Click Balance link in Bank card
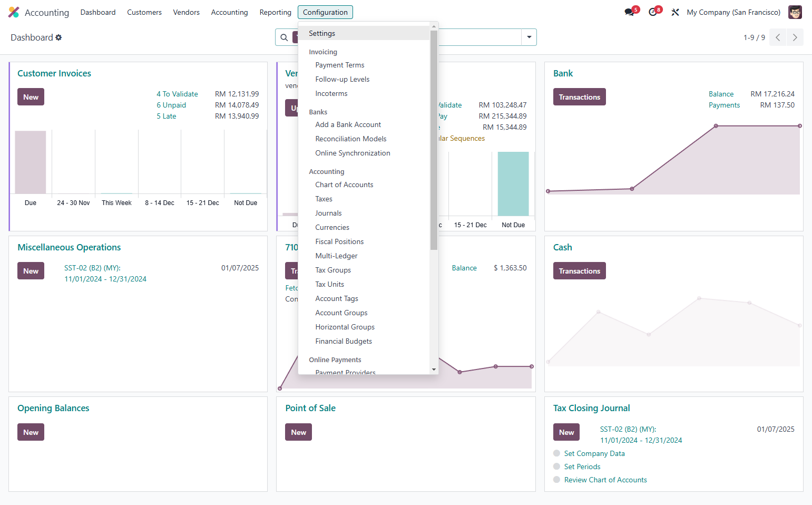Viewport: 812px width, 505px height. (x=721, y=94)
